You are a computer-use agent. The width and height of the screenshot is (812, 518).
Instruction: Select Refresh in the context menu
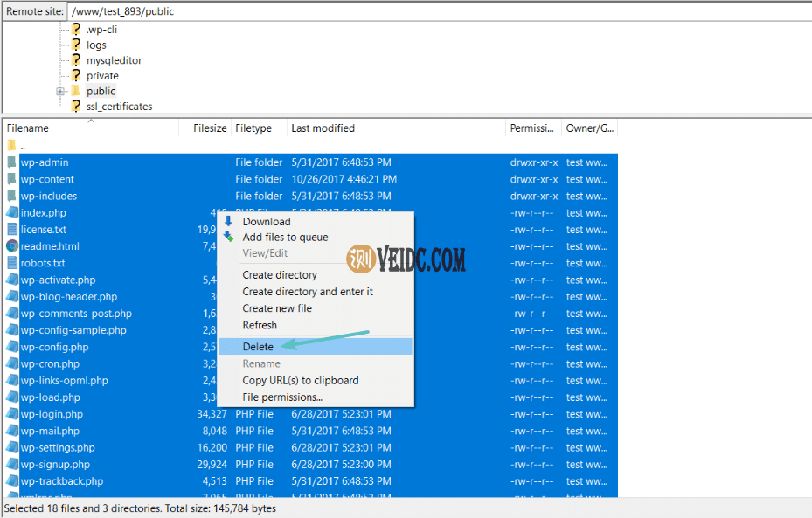point(260,325)
